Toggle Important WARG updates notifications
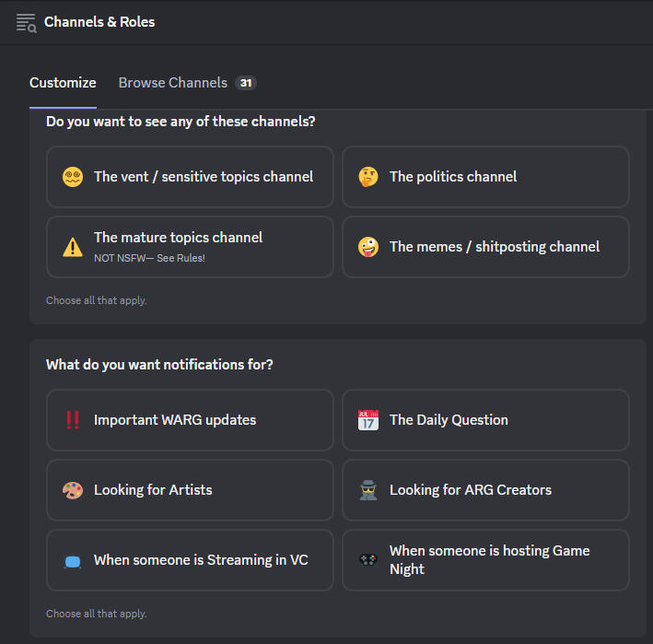 click(x=190, y=420)
